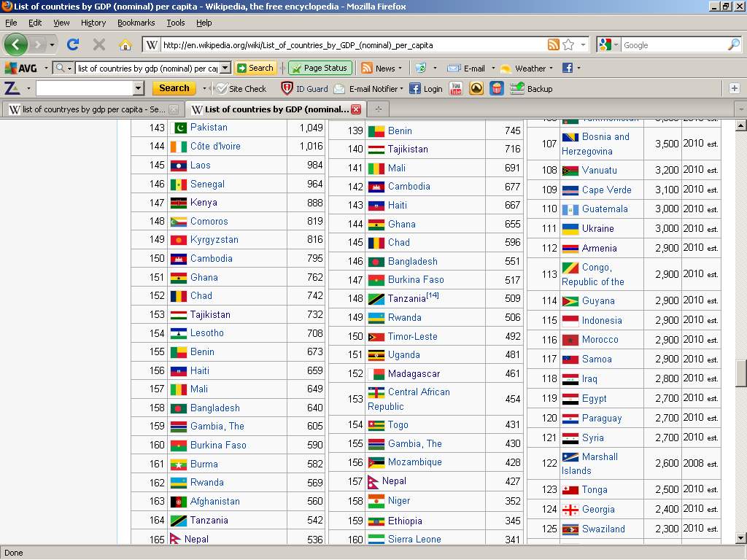The height and width of the screenshot is (560, 747).
Task: Reload the current page
Action: coord(73,44)
